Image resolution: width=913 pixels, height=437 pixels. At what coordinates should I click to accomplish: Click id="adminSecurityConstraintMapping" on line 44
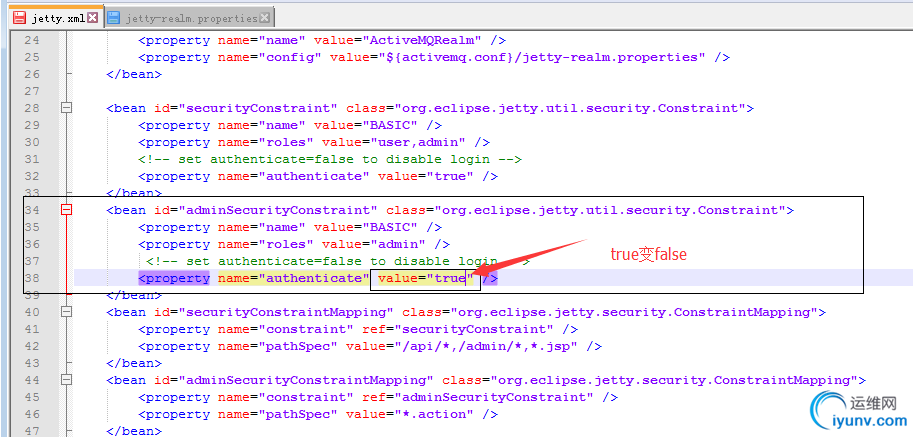[x=293, y=380]
